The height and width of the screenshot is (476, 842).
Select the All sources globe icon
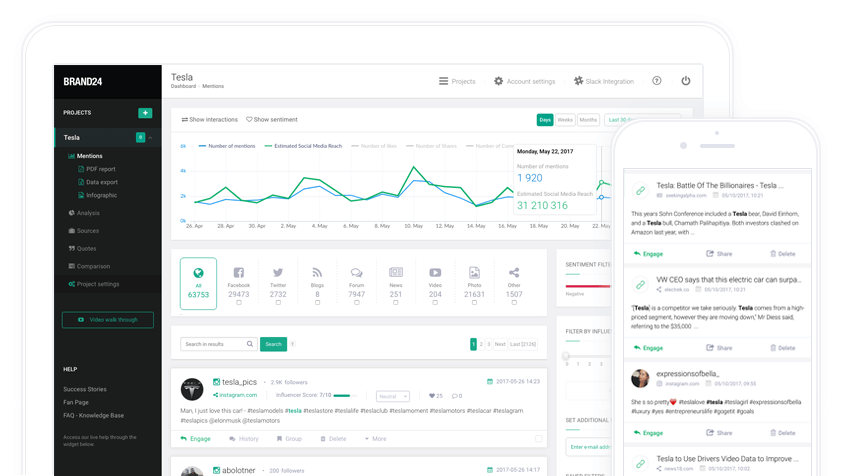tap(198, 273)
